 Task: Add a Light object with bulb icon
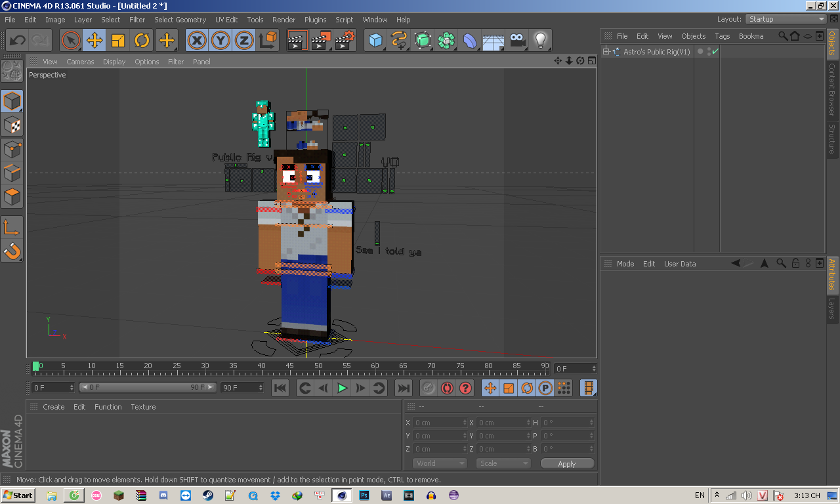pos(540,41)
